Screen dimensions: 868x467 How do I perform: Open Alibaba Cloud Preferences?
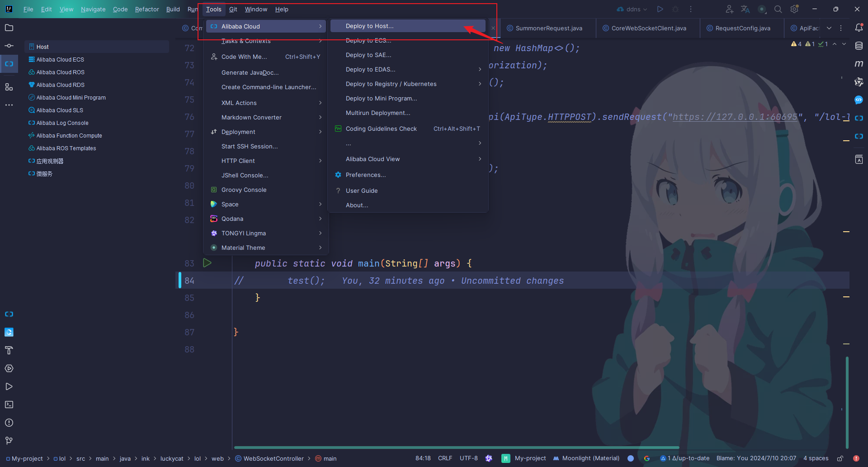tap(408, 175)
